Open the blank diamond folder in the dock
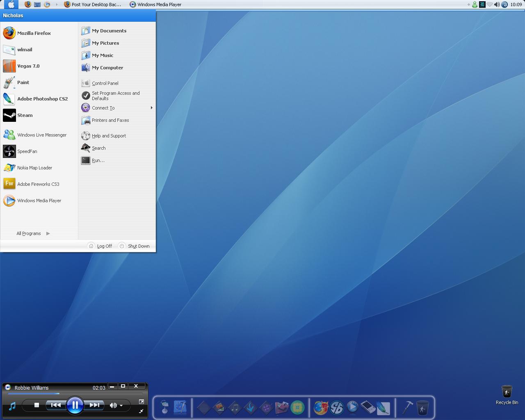The height and width of the screenshot is (420, 525). click(x=203, y=408)
